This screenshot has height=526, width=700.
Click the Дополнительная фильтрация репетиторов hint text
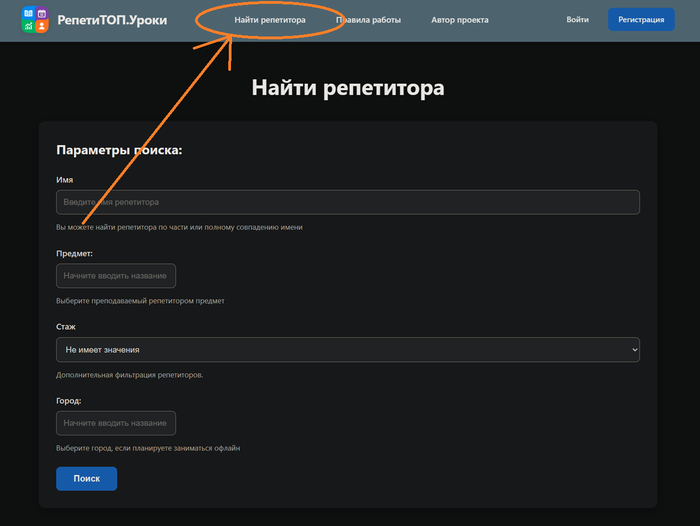click(x=129, y=375)
